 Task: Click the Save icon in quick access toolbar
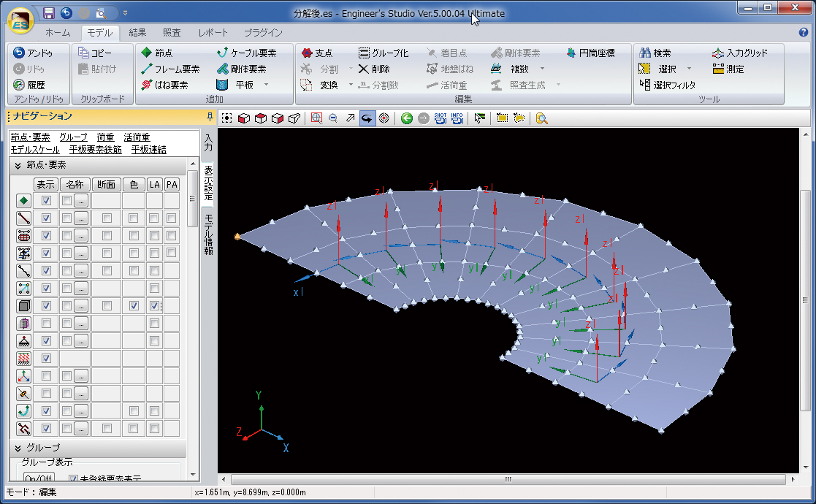click(x=48, y=13)
